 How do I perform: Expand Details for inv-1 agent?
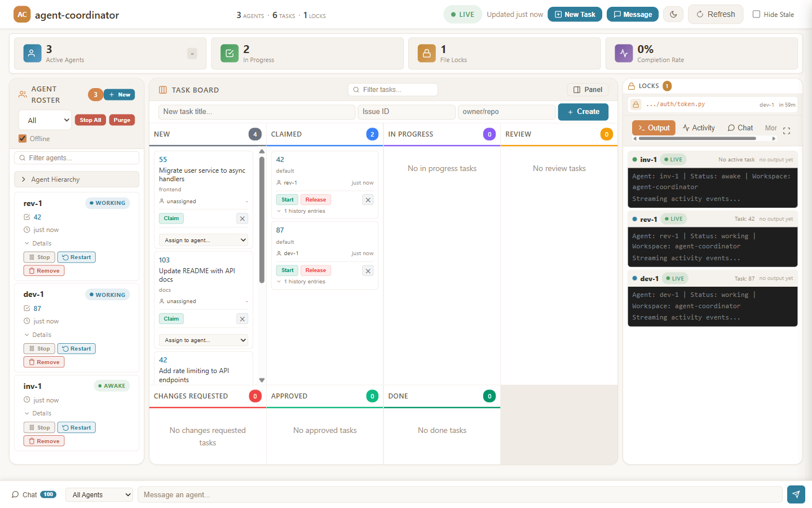coord(38,413)
